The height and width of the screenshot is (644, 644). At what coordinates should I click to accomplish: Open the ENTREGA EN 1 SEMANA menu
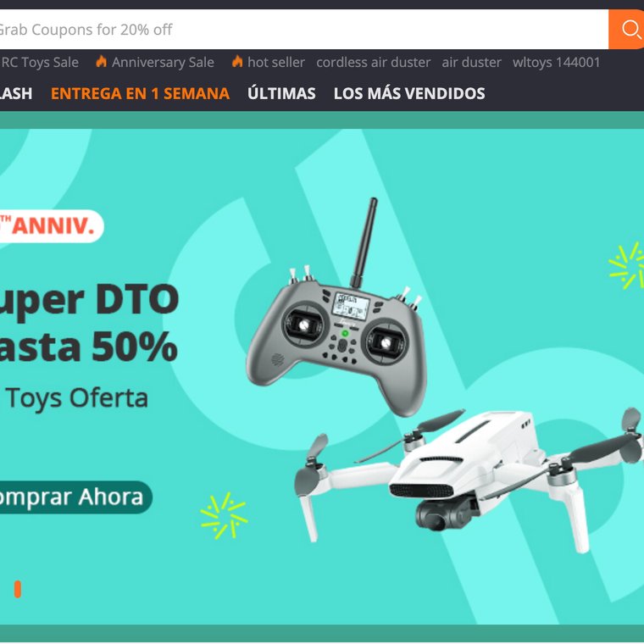[140, 94]
